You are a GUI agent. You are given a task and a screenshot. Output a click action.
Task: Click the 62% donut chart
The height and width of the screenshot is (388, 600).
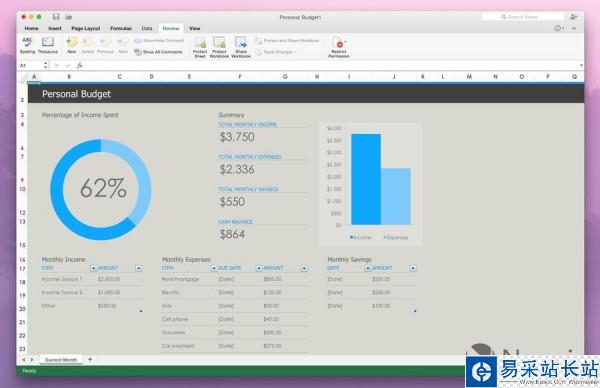(101, 189)
